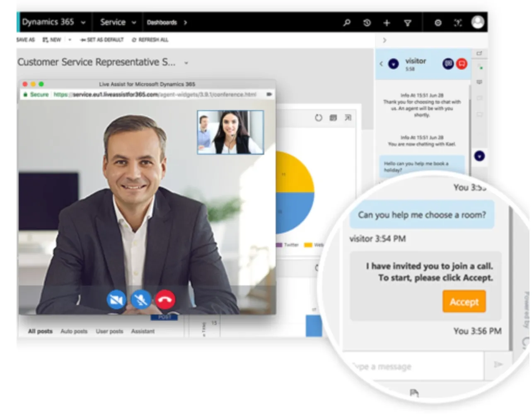Screen dimensions: 532x414
Task: Hang up with red end call button
Action: tap(165, 299)
